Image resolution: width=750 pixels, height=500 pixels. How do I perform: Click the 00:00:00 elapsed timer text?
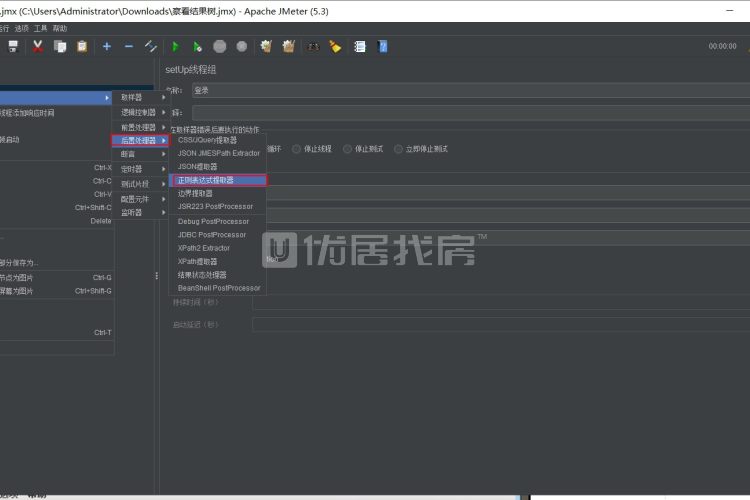722,46
